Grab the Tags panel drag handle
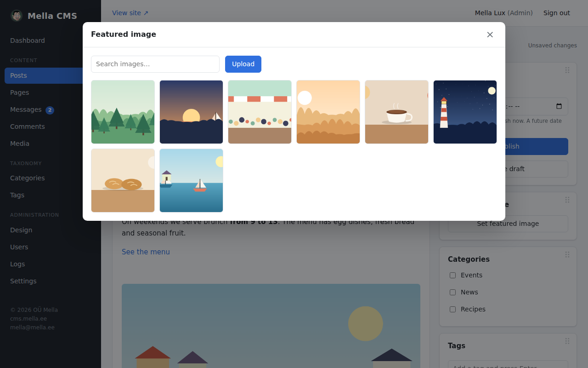Image resolution: width=588 pixels, height=368 pixels. click(567, 341)
